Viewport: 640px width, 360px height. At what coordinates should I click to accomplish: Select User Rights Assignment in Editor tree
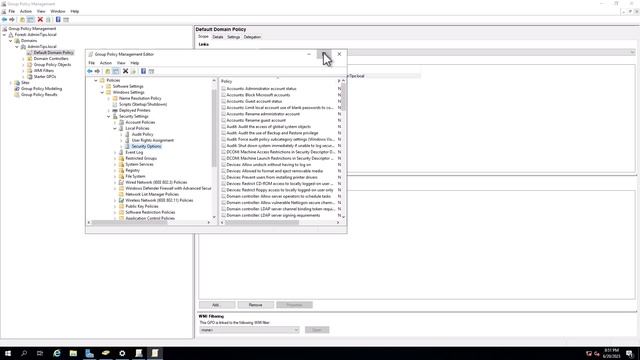point(153,140)
